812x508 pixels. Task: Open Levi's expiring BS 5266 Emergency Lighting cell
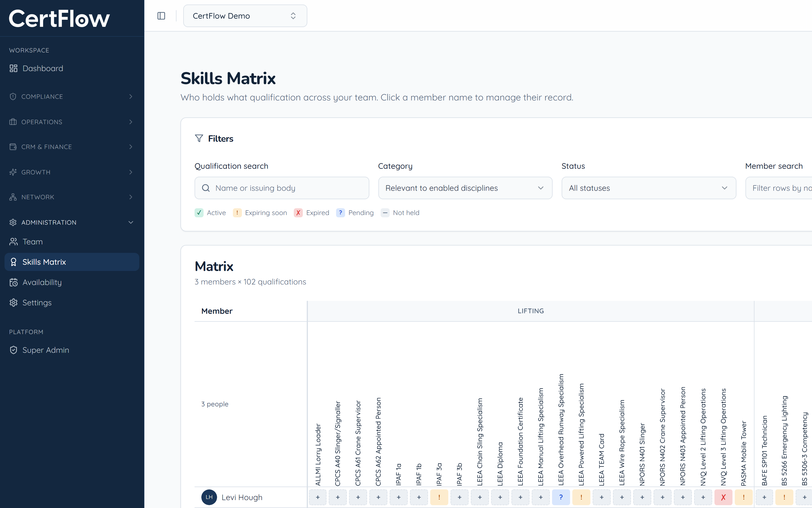pos(784,497)
